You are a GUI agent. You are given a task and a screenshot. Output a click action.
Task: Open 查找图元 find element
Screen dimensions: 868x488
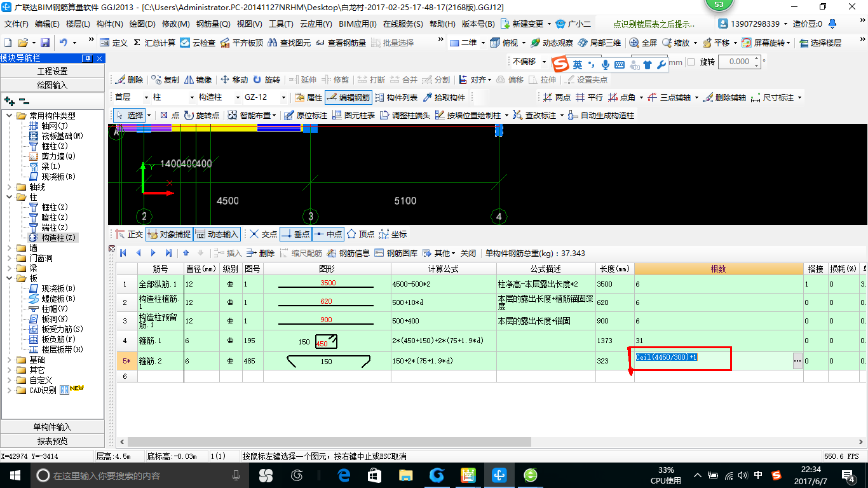289,43
